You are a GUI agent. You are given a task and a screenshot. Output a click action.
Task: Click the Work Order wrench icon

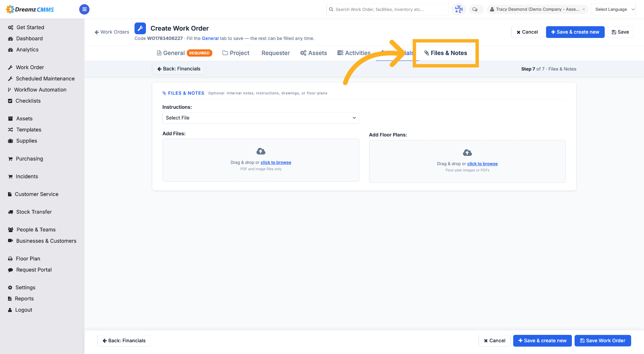click(x=10, y=68)
